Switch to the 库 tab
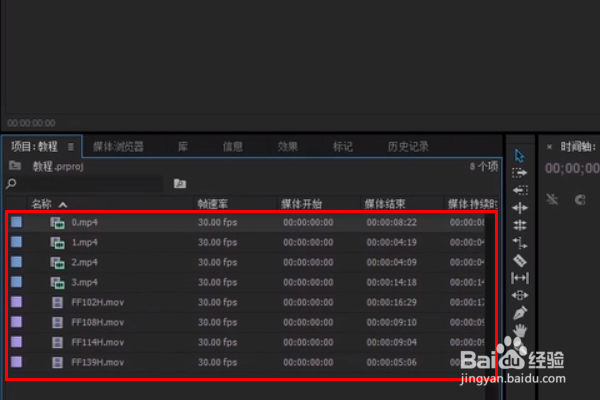The image size is (600, 400). [x=183, y=147]
